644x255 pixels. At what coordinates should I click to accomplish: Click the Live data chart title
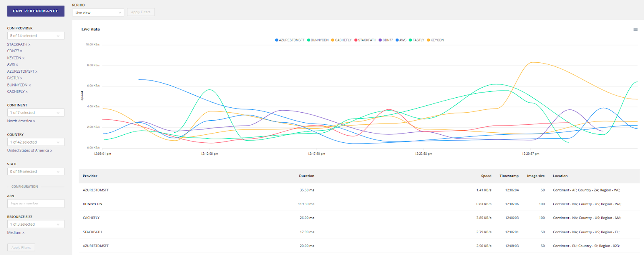click(91, 29)
